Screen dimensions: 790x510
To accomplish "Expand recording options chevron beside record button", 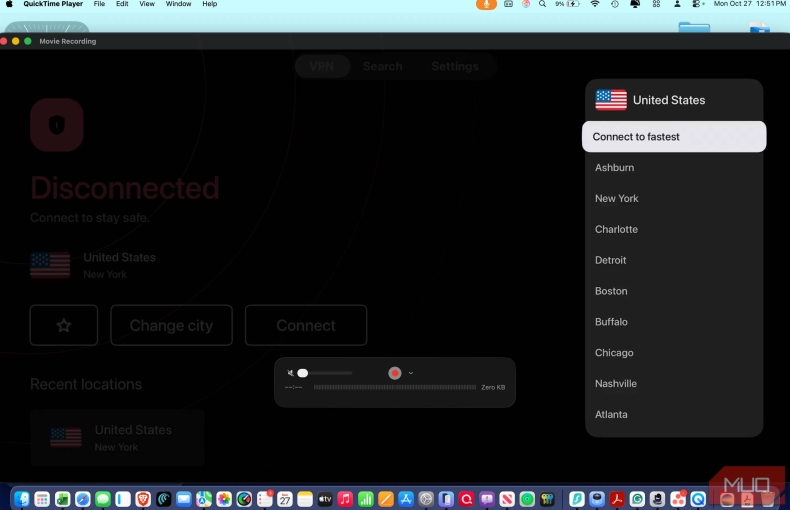I will (x=411, y=373).
